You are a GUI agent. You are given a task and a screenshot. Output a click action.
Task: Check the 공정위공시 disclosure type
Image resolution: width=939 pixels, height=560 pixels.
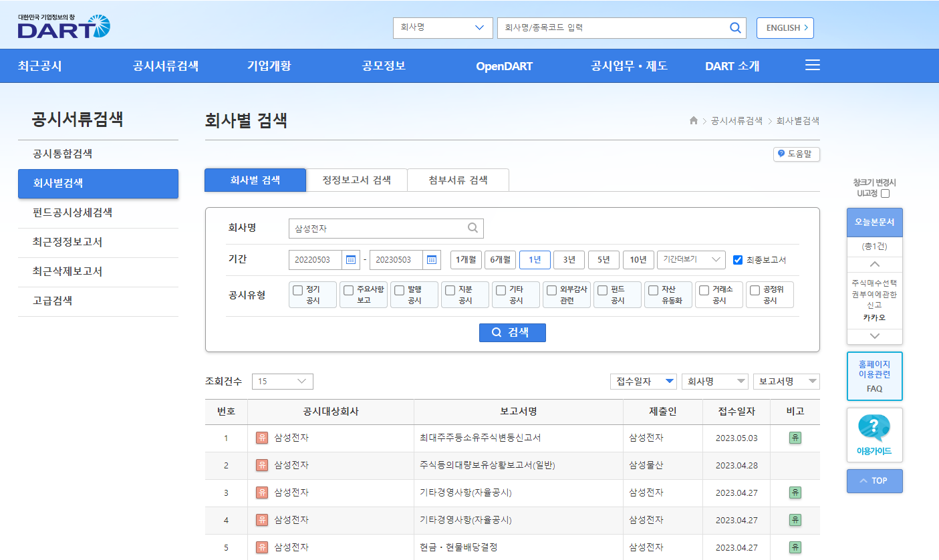click(x=755, y=290)
